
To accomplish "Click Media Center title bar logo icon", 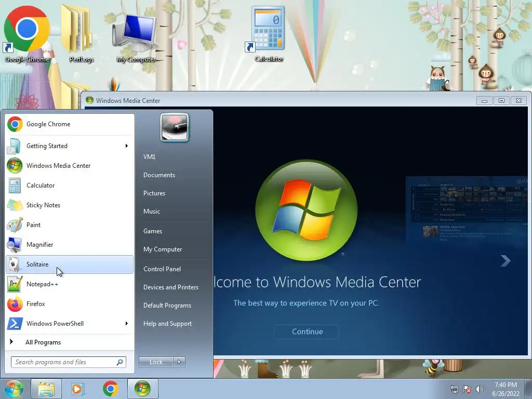I will (x=89, y=100).
